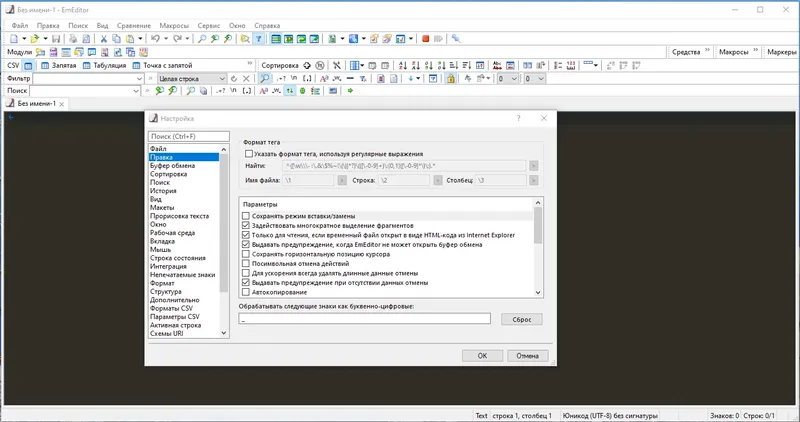The width and height of the screenshot is (800, 422).
Task: Click the red Stop macro recording icon
Action: click(x=426, y=39)
